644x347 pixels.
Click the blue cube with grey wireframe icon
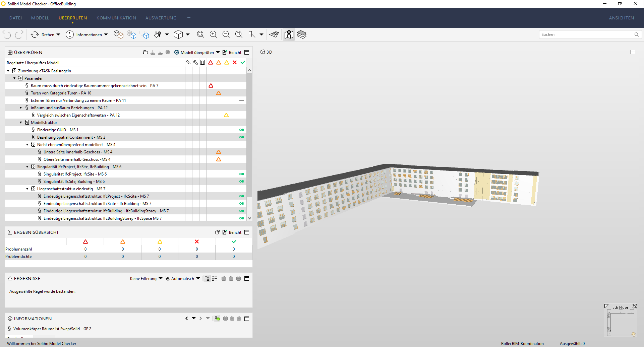131,34
